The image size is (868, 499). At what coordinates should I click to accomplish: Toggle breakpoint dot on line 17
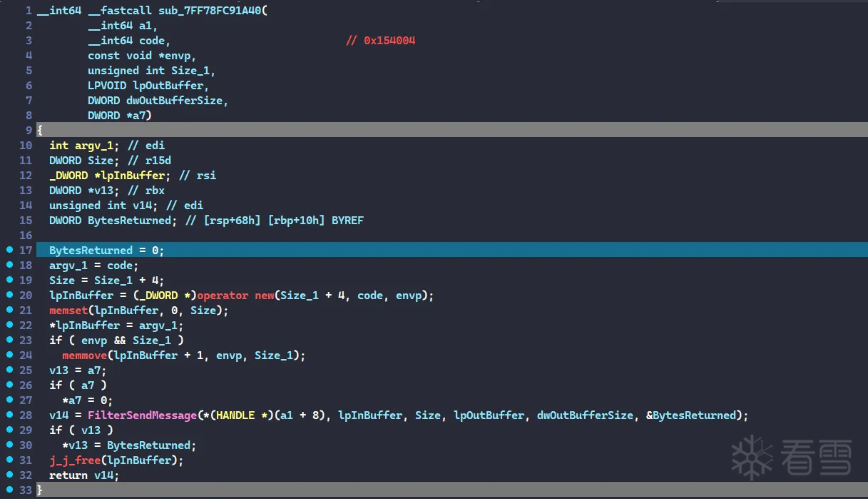(9, 251)
